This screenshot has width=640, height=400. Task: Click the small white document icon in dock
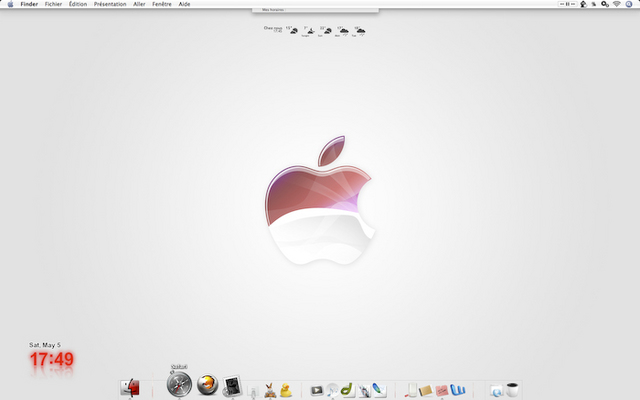tap(253, 392)
